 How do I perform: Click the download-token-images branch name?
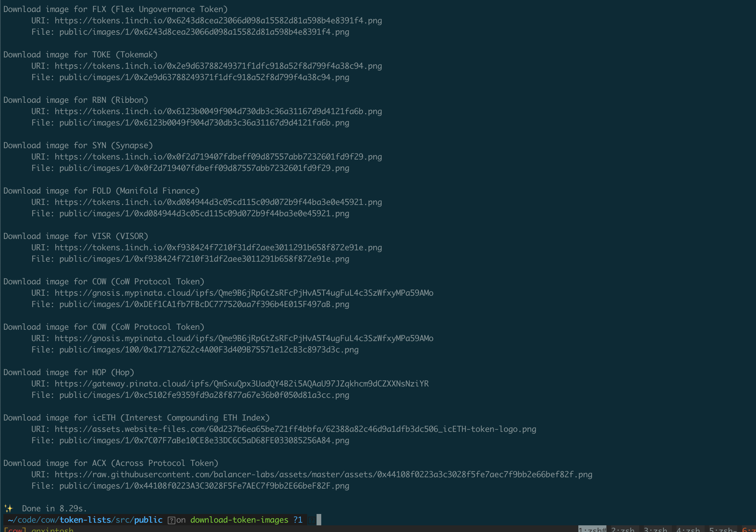click(x=239, y=520)
